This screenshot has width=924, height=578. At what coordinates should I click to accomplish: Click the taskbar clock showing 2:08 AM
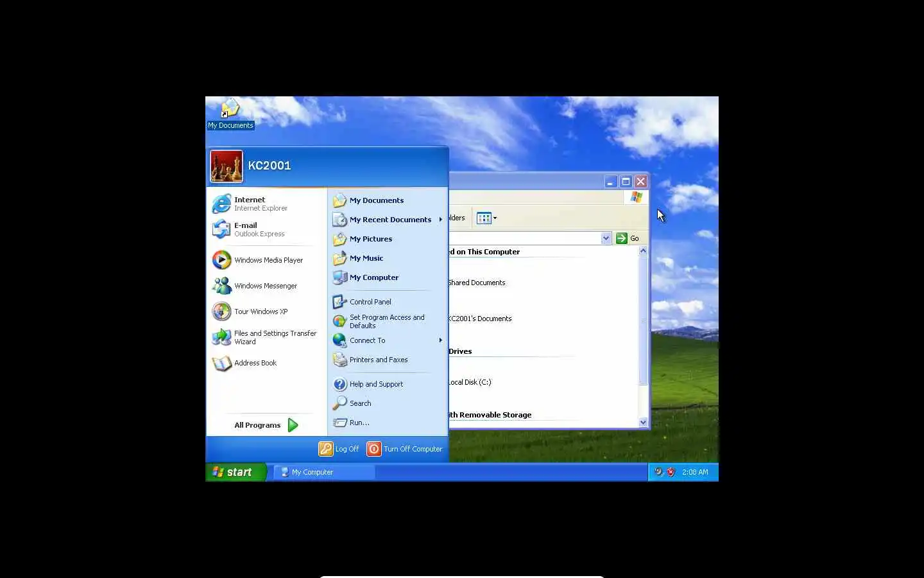(x=695, y=472)
